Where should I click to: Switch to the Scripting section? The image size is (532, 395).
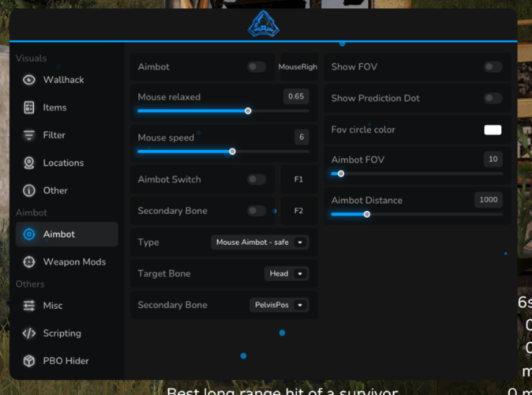(62, 333)
